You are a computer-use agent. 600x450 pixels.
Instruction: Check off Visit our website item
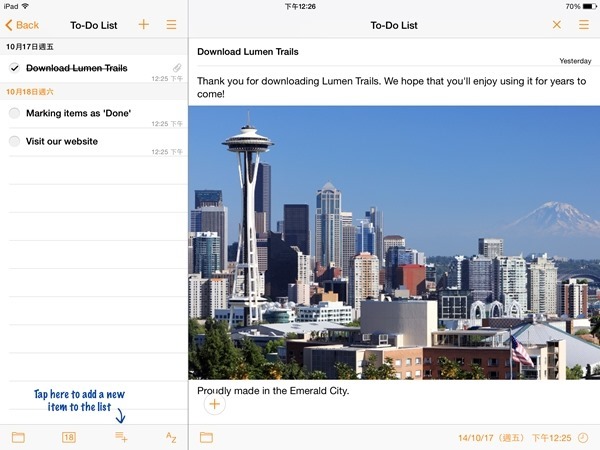[14, 141]
